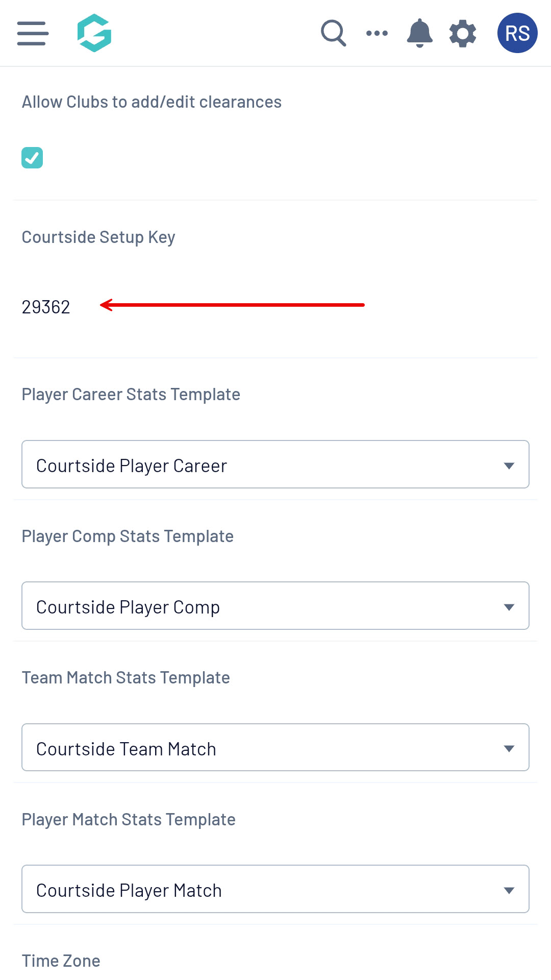Viewport: 551px width, 980px height.
Task: Click the Time Zone label
Action: 61,961
